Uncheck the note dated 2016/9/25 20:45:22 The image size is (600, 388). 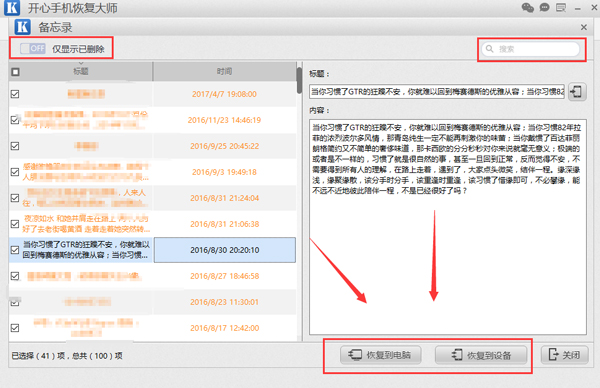point(15,146)
